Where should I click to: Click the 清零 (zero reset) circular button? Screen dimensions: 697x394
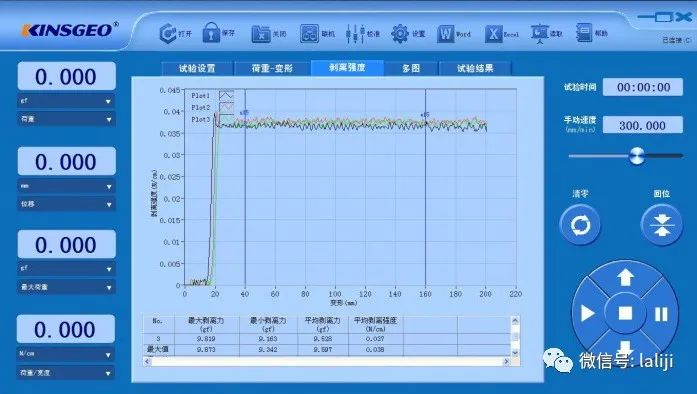tap(580, 225)
